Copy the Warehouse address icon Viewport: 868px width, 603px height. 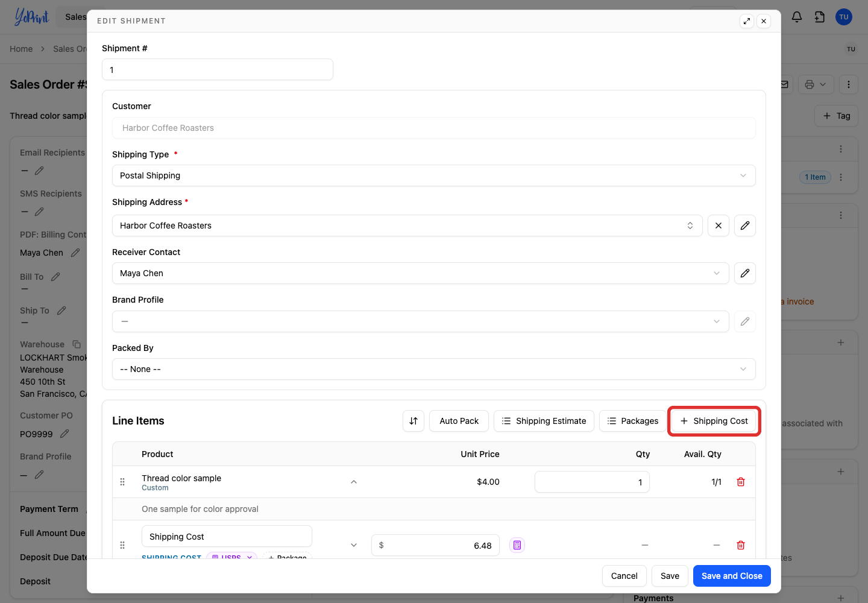[x=77, y=344]
